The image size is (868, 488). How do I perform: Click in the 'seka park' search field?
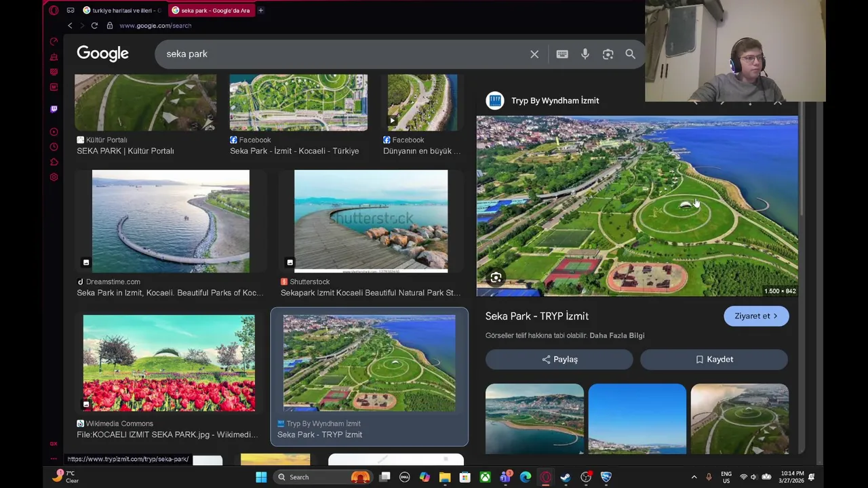coord(346,54)
